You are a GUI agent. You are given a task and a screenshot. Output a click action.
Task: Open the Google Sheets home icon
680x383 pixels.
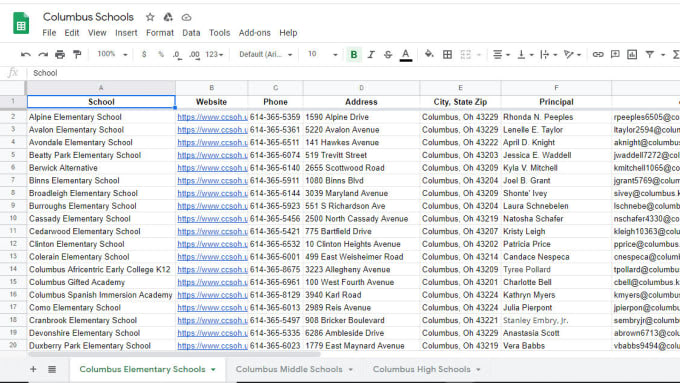pyautogui.click(x=21, y=23)
